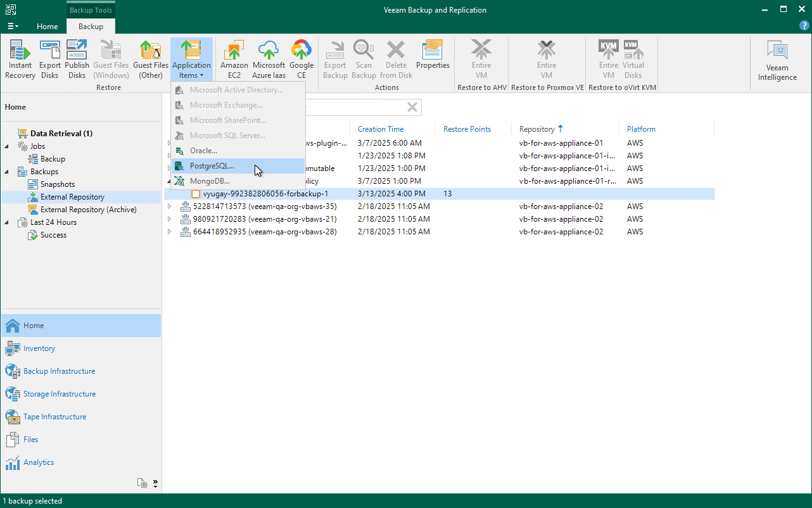The height and width of the screenshot is (508, 812).
Task: Open Backup Infrastructure view
Action: click(80, 371)
